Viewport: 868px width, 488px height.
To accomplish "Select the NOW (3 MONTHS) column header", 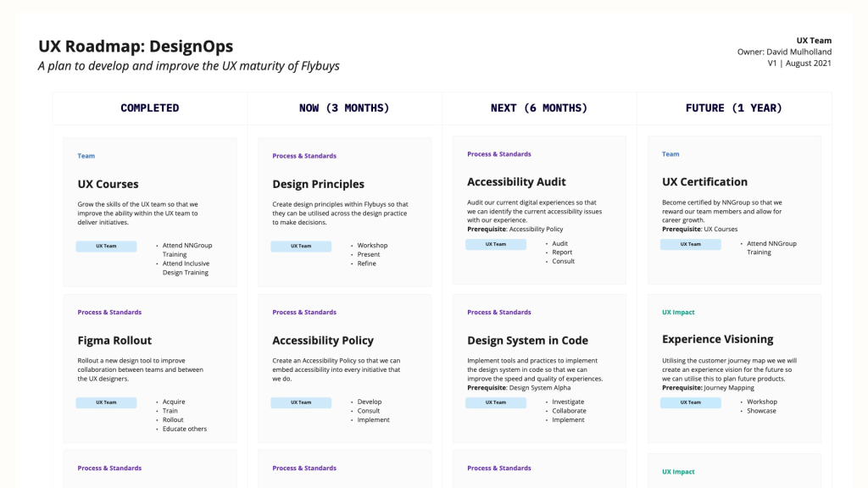I will (x=344, y=108).
